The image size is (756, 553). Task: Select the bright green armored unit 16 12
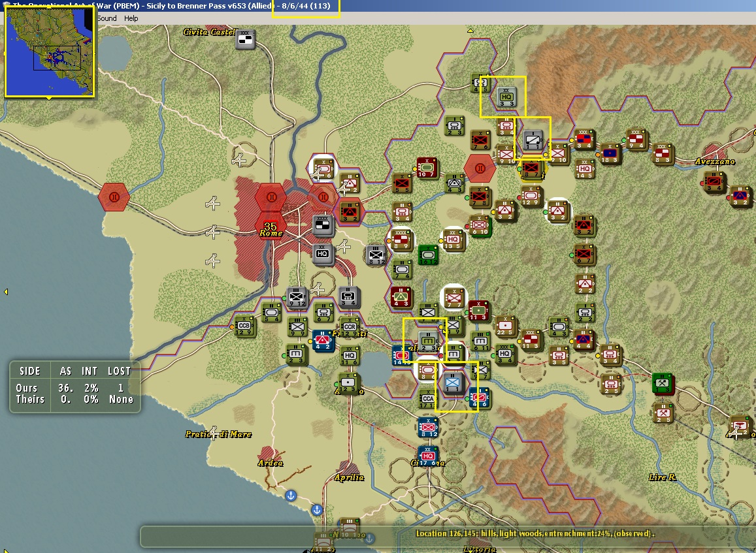click(428, 255)
